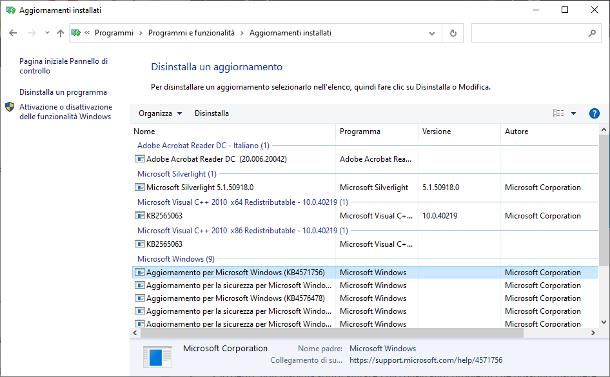
Task: Go up one folder level
Action: [60, 33]
